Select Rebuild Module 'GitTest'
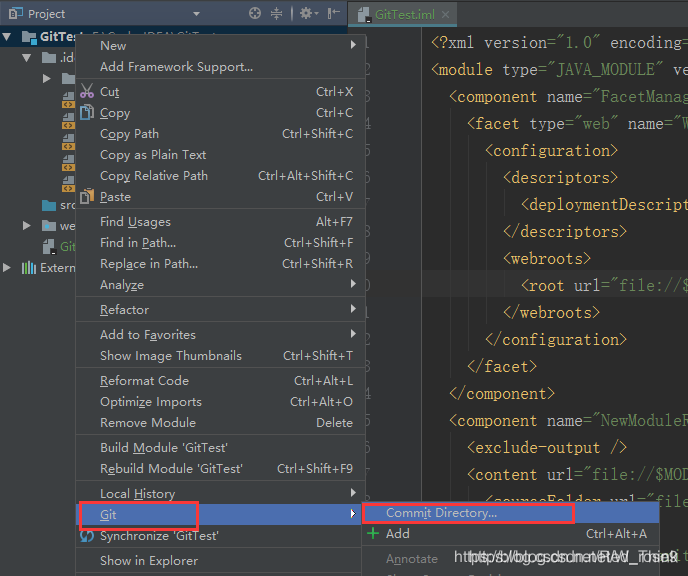Viewport: 688px width, 576px height. (220, 469)
